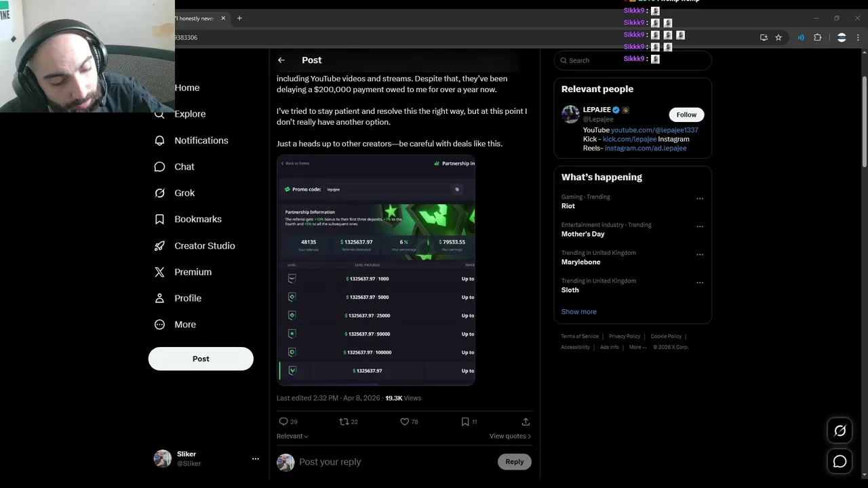Viewport: 868px width, 488px height.
Task: Open options for Mother's Day trend
Action: pos(700,226)
